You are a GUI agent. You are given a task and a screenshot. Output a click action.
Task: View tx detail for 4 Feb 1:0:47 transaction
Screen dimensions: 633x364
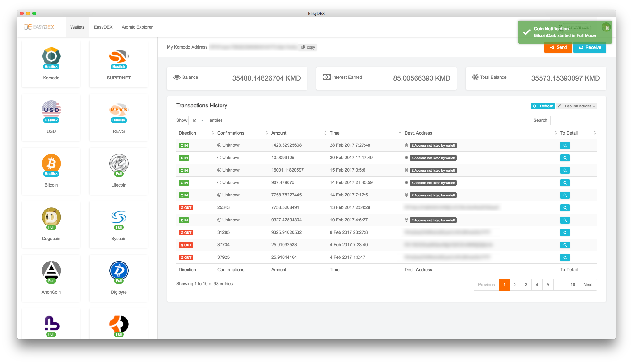click(565, 258)
